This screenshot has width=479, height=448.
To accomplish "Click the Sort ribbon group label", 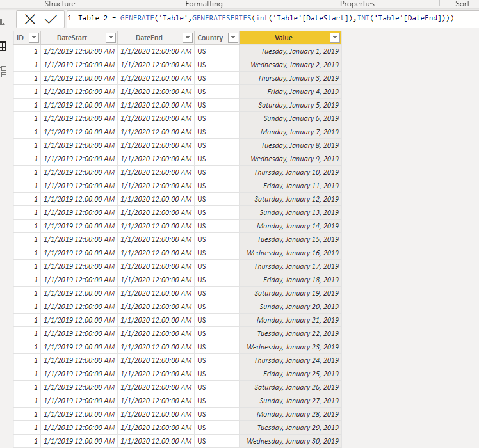I will click(462, 4).
